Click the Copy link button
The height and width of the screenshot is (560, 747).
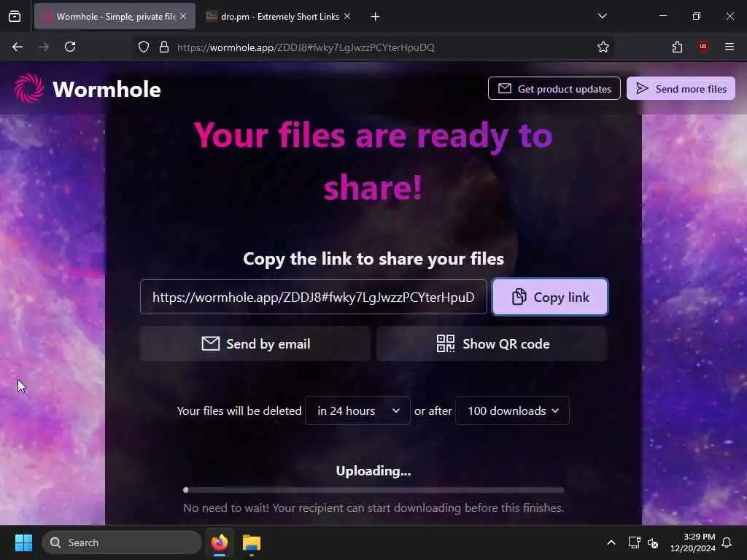(x=550, y=297)
